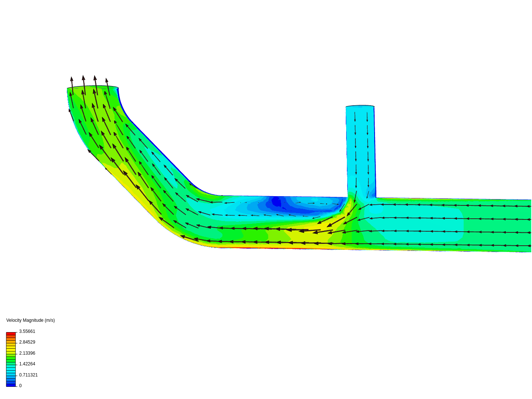The image size is (532, 399).
Task: Select the 2.13396 legend value
Action: [x=27, y=353]
